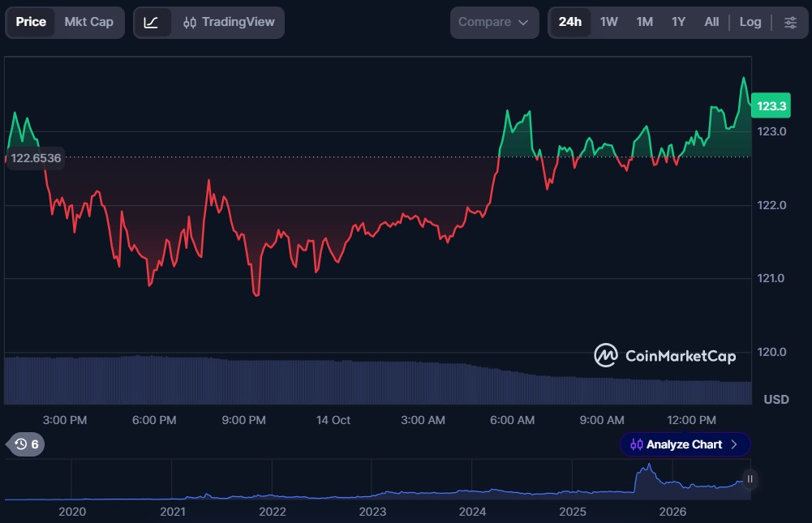Click the 121.0 price axis label
This screenshot has height=523, width=812.
(x=771, y=279)
